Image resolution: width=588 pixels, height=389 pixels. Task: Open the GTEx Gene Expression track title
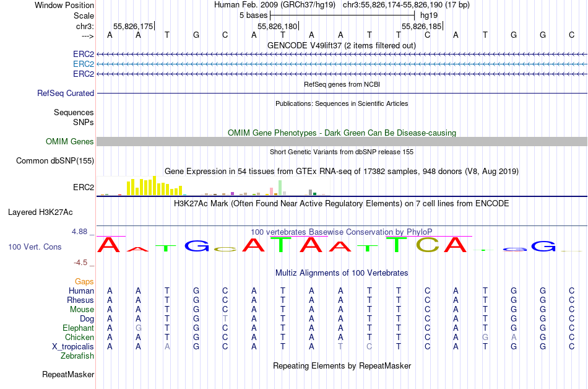coord(342,172)
